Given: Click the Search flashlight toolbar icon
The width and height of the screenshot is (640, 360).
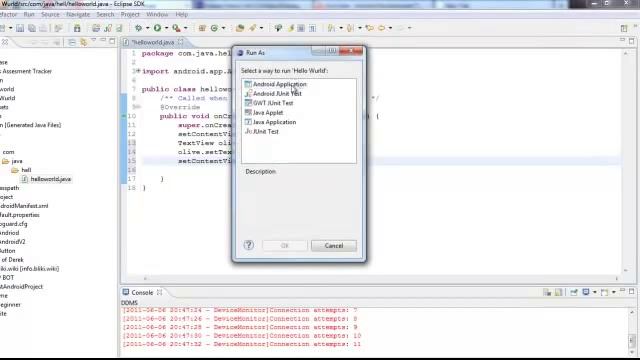Looking at the screenshot, I should tap(253, 28).
